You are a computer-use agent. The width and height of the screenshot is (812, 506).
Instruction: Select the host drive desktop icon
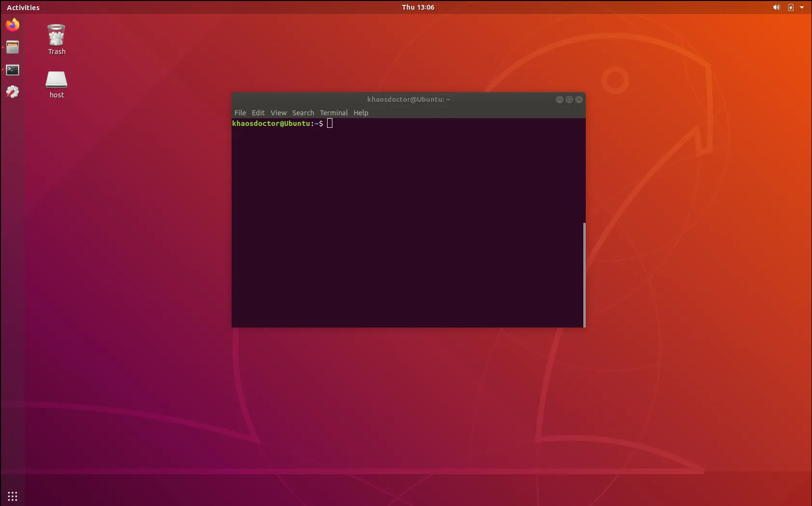coord(56,85)
